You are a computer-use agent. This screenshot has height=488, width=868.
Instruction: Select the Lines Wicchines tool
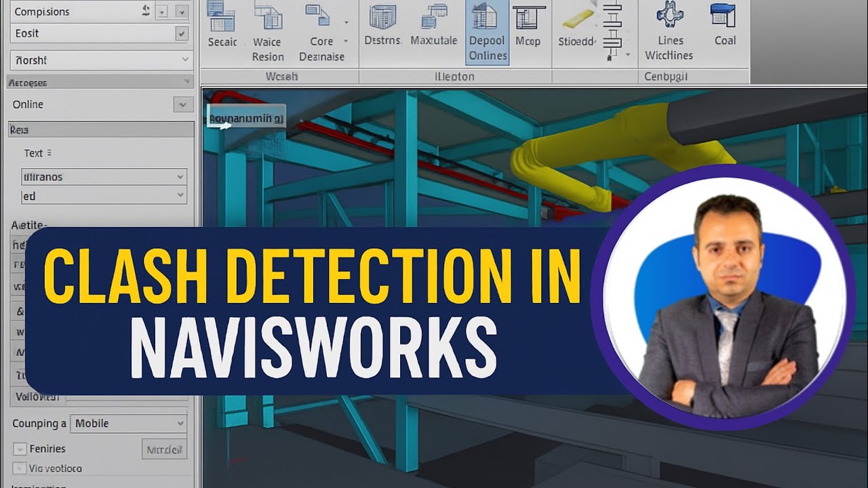pos(669,32)
